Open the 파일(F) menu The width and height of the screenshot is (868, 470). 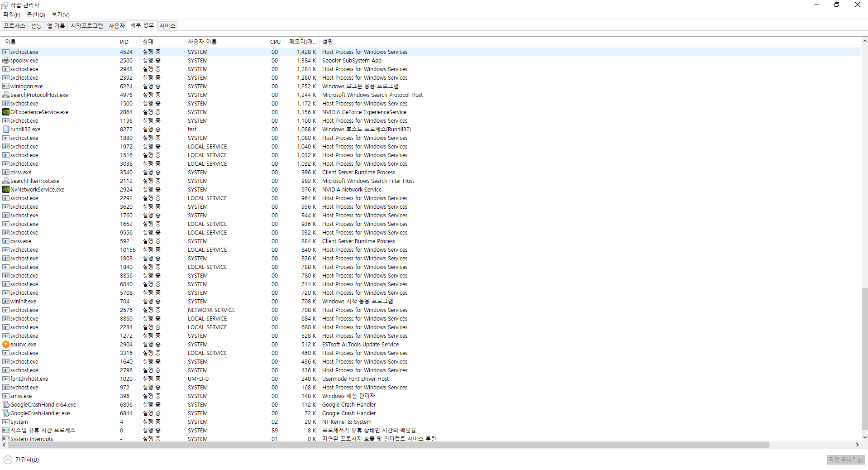(12, 15)
